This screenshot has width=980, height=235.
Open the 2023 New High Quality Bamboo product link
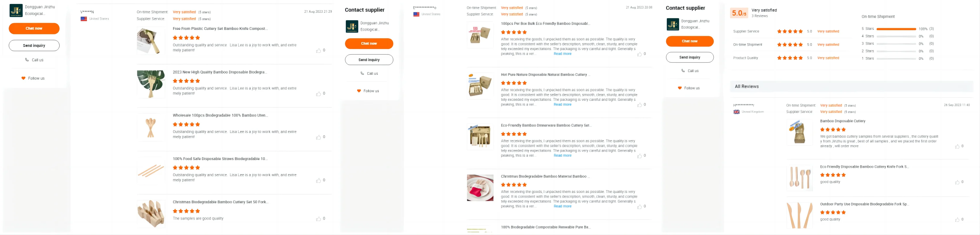(219, 72)
